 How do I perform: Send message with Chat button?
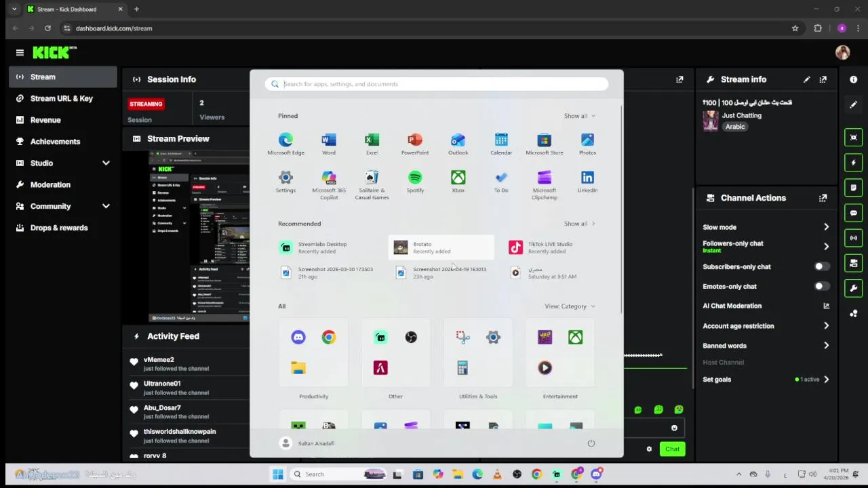672,449
